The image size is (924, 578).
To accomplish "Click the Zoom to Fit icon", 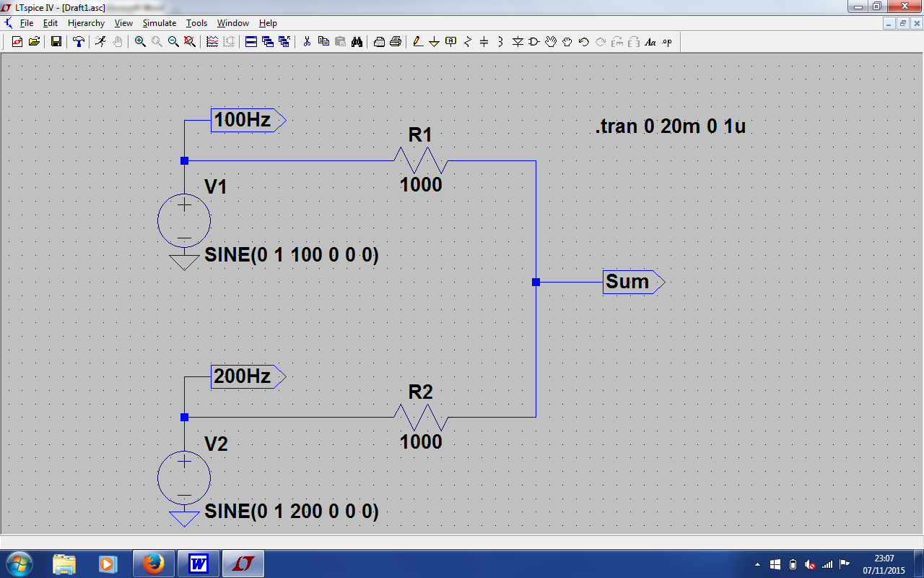I will pos(190,42).
